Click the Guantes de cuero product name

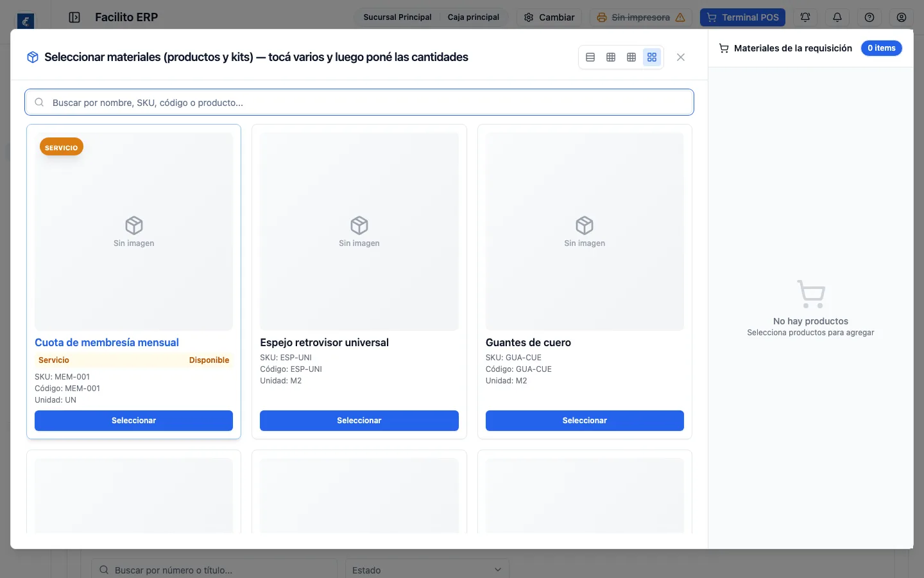tap(528, 343)
